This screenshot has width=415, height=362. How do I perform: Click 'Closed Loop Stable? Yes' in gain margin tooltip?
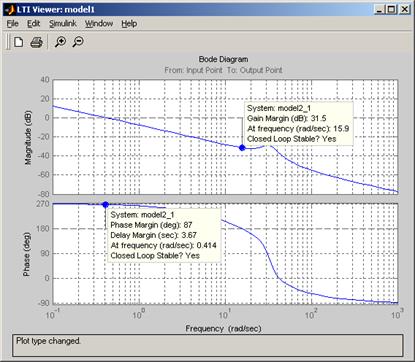click(292, 139)
